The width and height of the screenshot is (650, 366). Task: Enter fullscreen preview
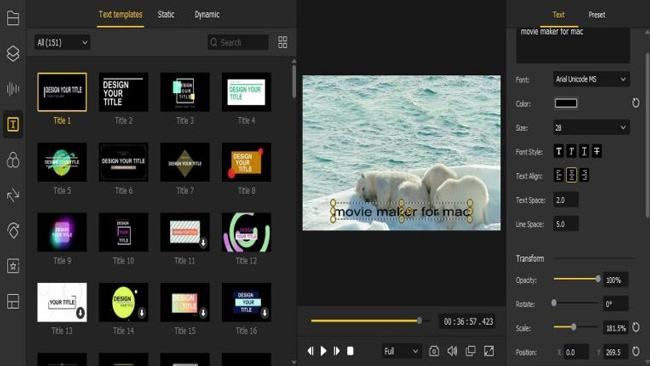click(489, 351)
